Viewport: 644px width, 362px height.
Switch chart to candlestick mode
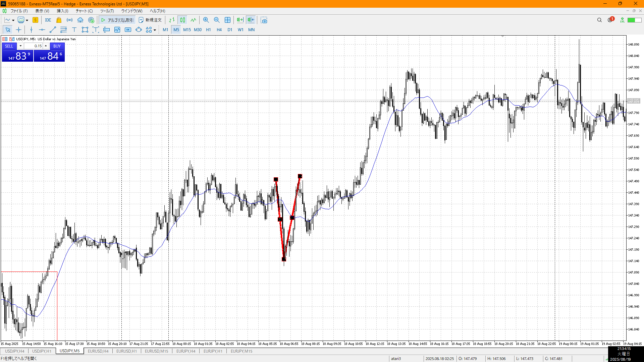tap(182, 20)
